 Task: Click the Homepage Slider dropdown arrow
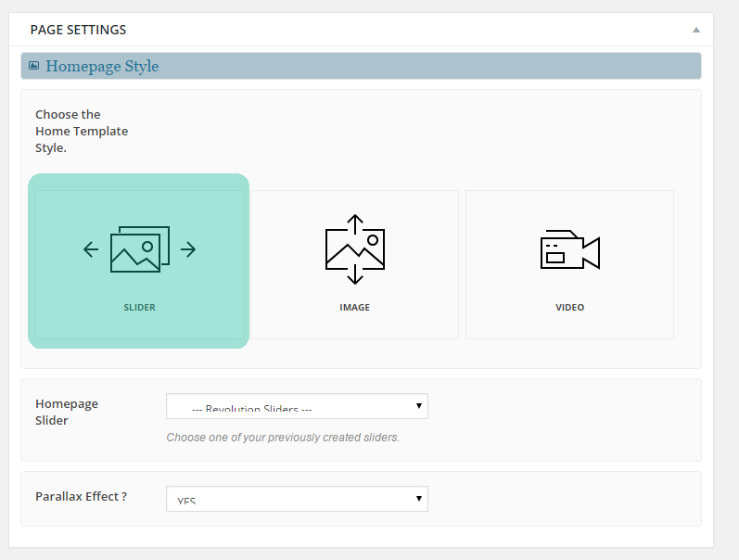point(419,406)
